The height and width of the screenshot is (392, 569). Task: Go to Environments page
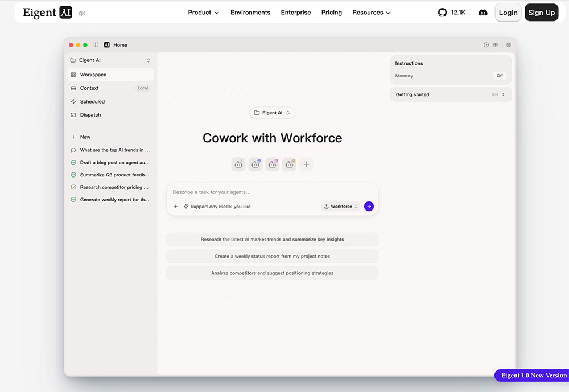coord(250,13)
